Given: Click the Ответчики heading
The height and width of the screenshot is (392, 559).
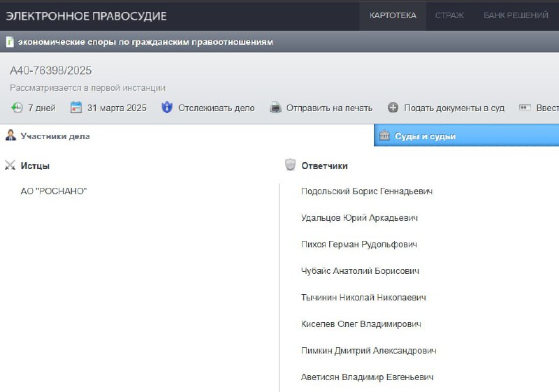Looking at the screenshot, I should (324, 166).
